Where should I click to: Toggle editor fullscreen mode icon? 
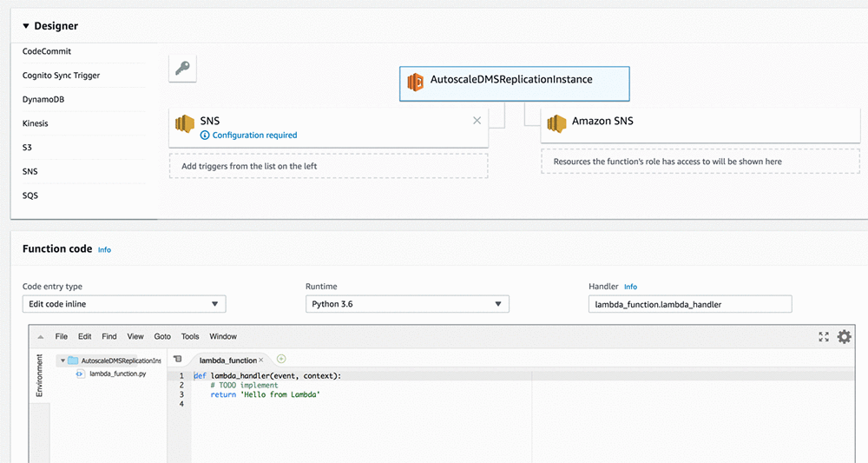tap(824, 337)
